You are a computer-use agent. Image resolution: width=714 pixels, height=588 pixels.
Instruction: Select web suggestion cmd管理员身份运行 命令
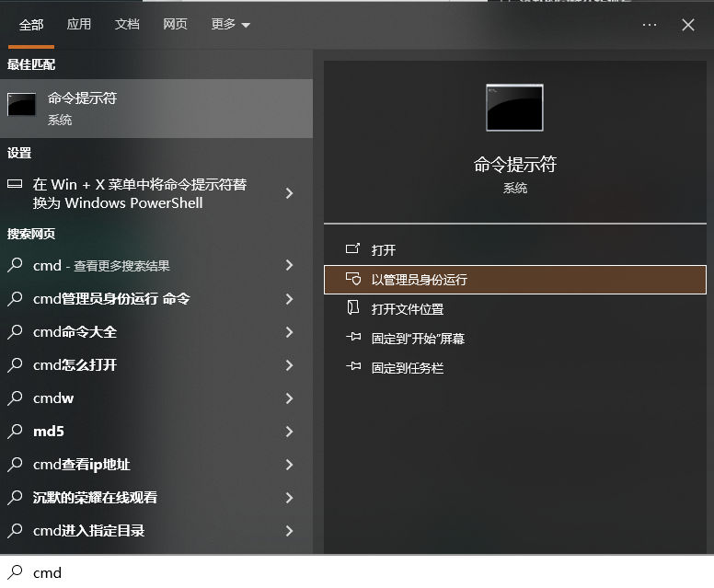click(156, 299)
